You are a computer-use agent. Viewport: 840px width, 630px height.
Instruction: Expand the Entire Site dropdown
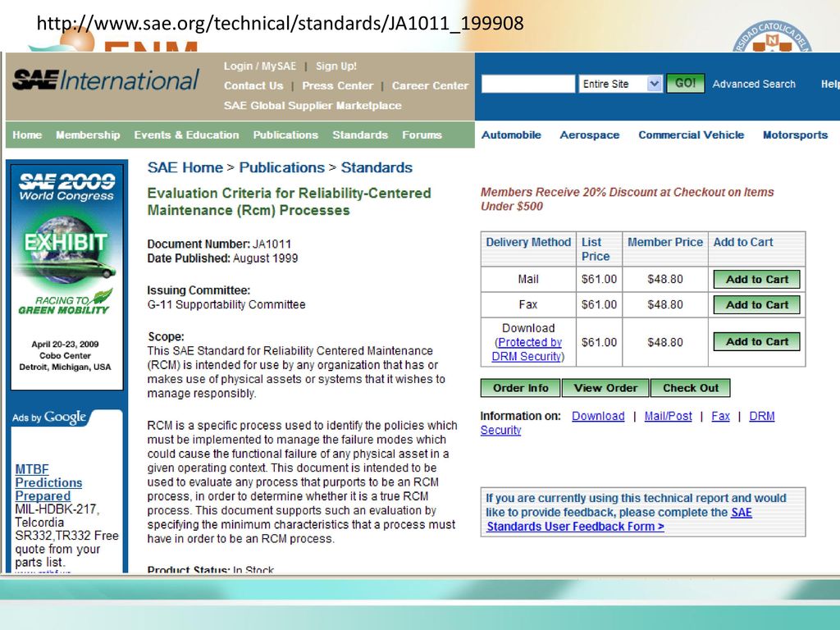pos(620,84)
